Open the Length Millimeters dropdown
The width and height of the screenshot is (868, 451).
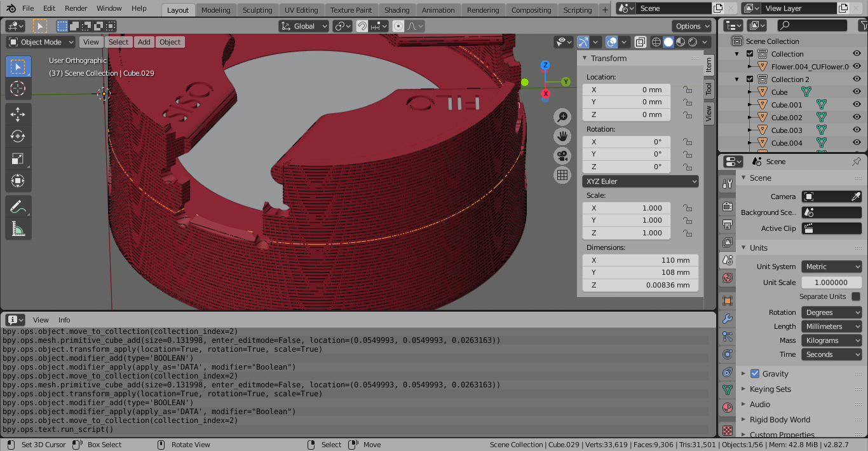832,326
